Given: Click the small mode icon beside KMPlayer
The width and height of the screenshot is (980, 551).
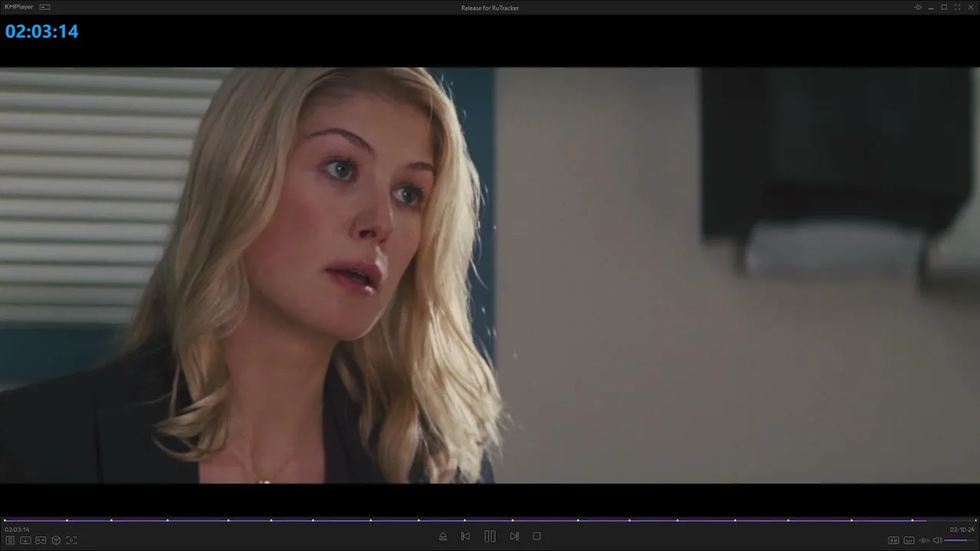Looking at the screenshot, I should click(45, 7).
